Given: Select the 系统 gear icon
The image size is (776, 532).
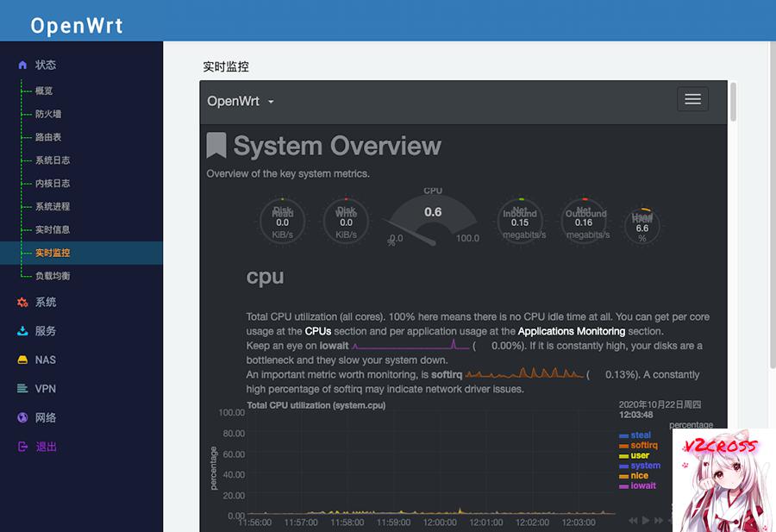Looking at the screenshot, I should click(22, 302).
